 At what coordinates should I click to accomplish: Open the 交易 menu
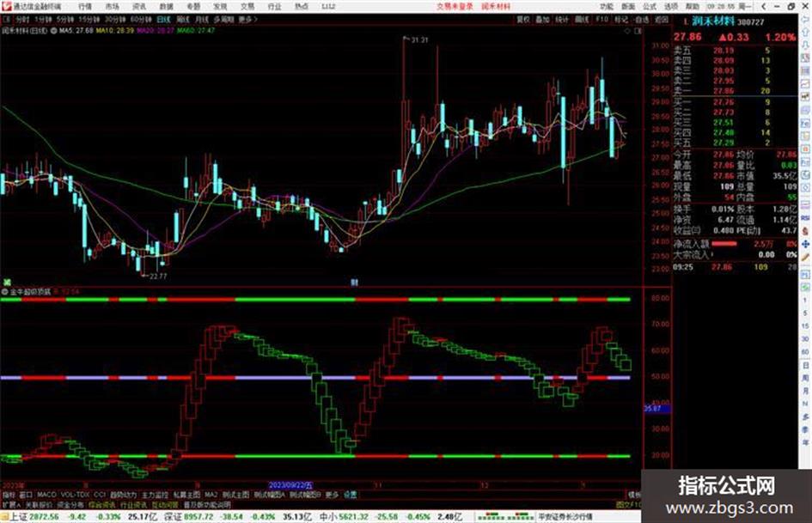[x=247, y=6]
